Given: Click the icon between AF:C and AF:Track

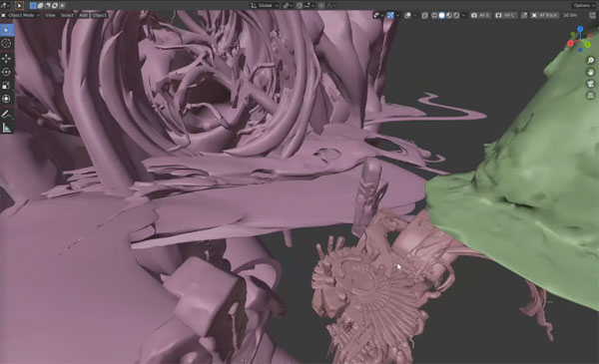Looking at the screenshot, I should 524,15.
